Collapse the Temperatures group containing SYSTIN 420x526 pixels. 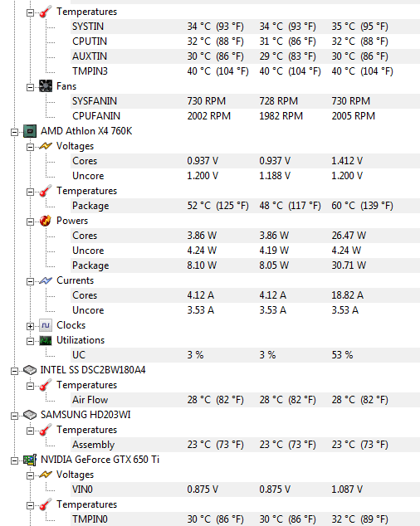pos(30,12)
